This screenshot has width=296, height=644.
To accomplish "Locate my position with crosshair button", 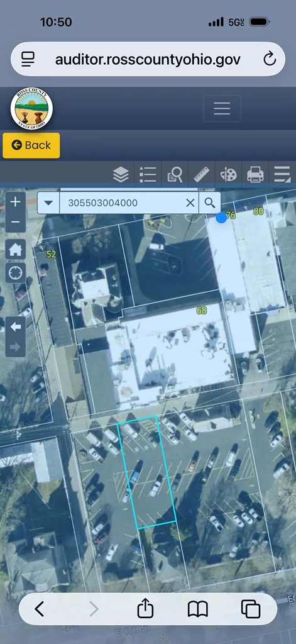I will 16,273.
